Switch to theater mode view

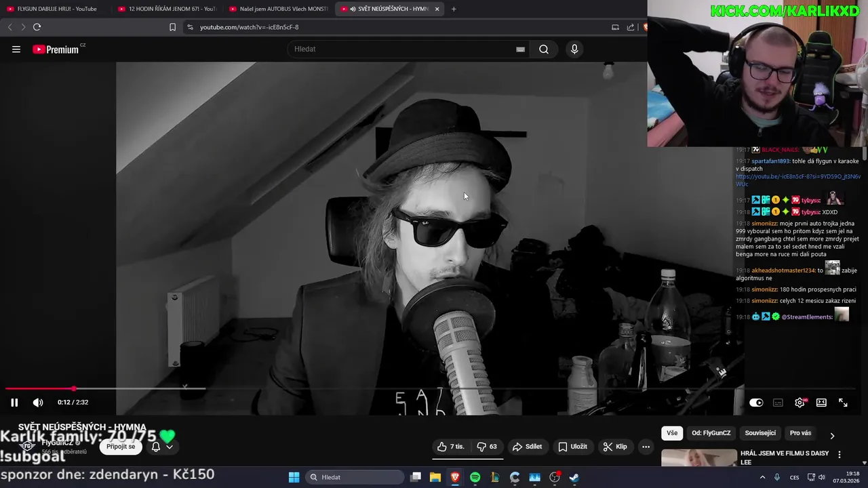821,403
